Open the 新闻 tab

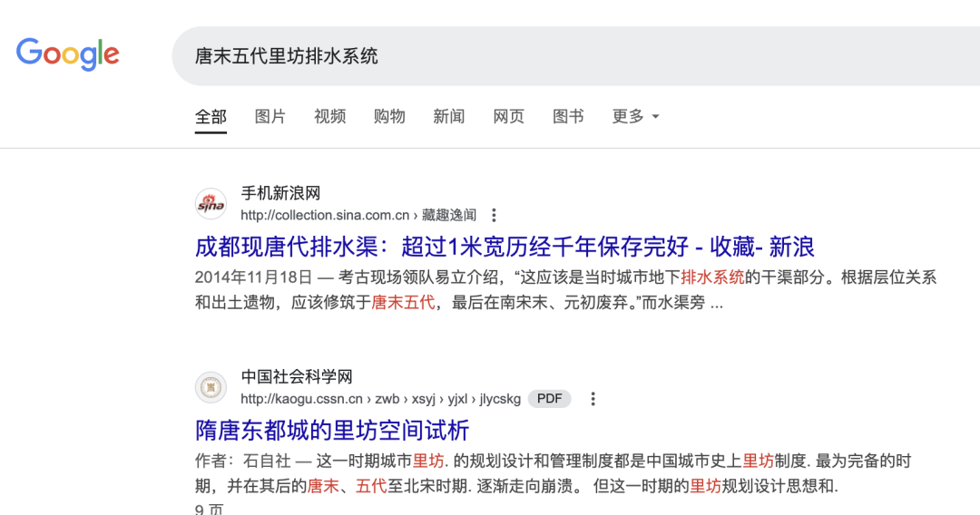click(x=449, y=117)
